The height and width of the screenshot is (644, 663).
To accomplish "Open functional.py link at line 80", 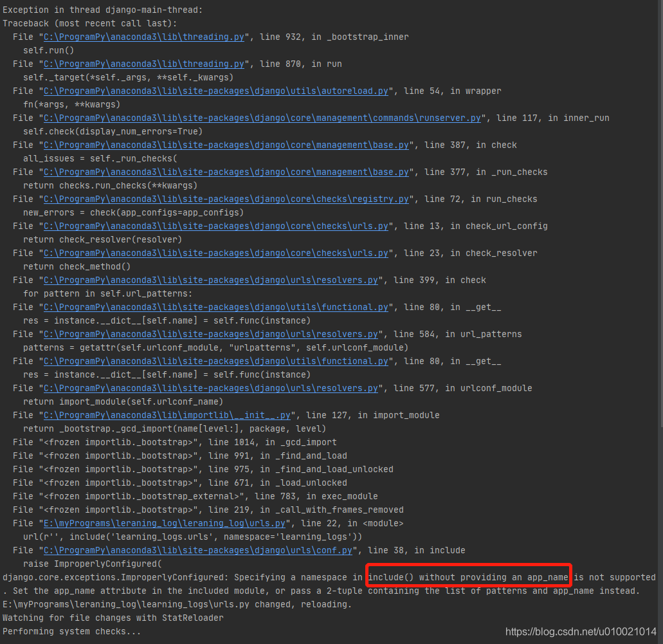I will coord(215,307).
